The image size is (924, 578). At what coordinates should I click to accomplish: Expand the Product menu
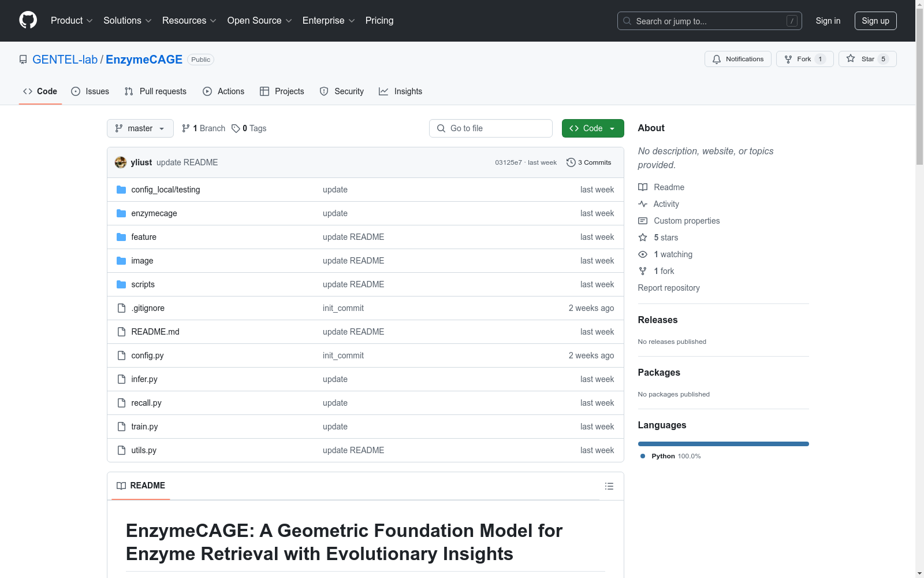click(x=72, y=21)
